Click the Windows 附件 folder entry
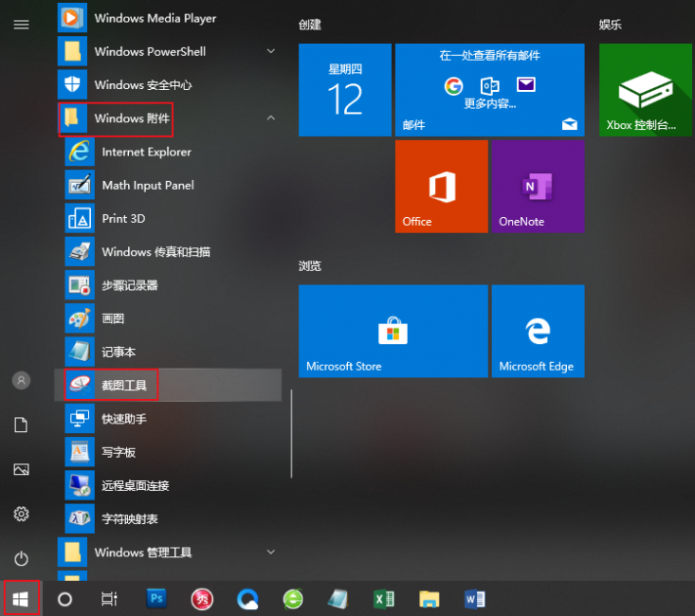 coord(168,118)
